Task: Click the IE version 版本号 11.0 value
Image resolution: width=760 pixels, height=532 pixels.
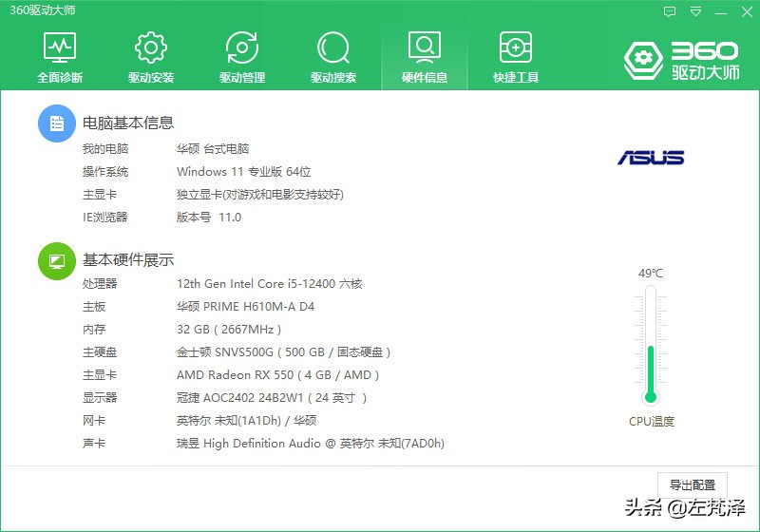Action: [209, 217]
